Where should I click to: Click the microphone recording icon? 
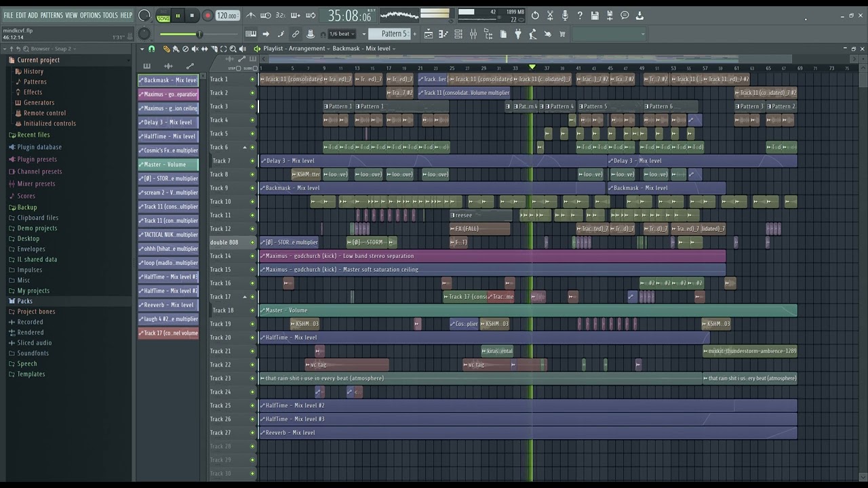tap(565, 16)
